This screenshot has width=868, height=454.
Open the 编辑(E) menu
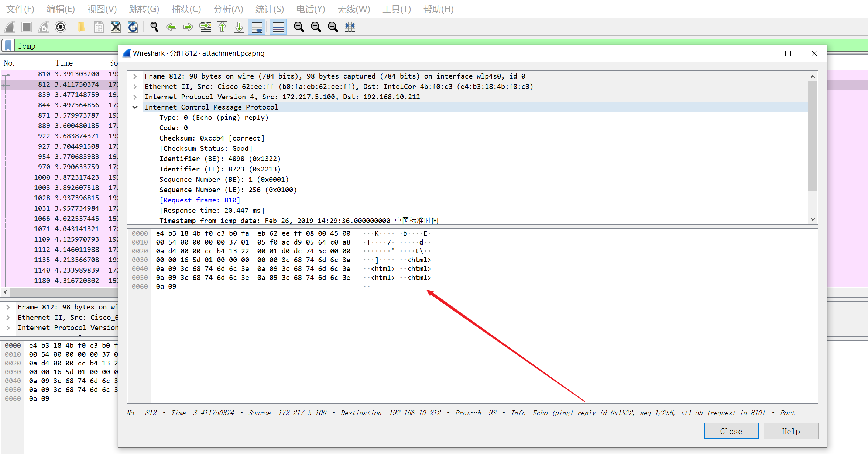[61, 9]
